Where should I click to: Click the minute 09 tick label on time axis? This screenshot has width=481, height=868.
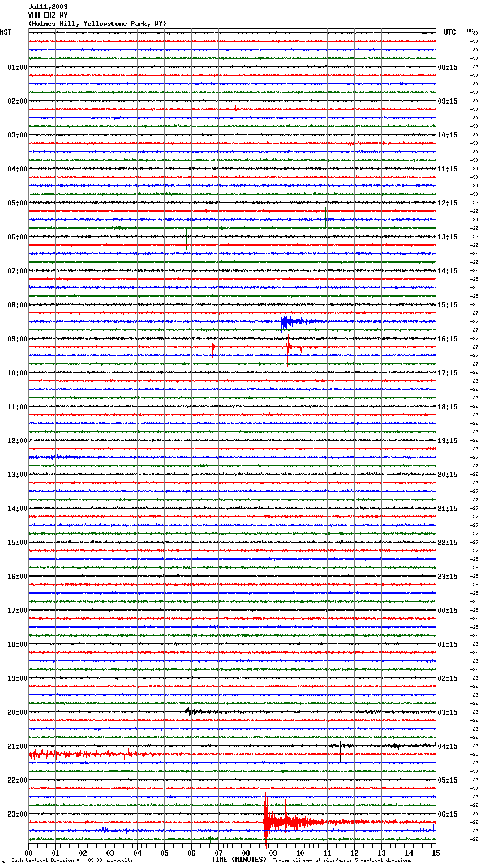coord(273,853)
